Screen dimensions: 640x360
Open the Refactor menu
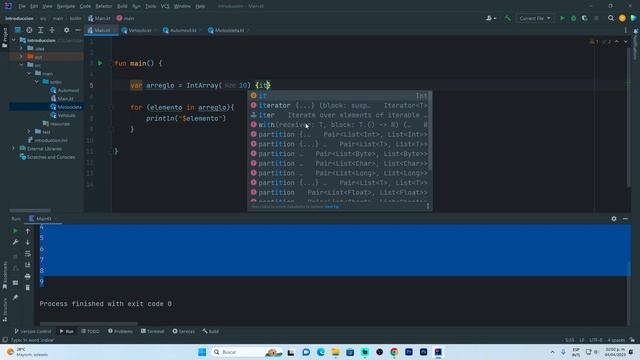pyautogui.click(x=104, y=6)
